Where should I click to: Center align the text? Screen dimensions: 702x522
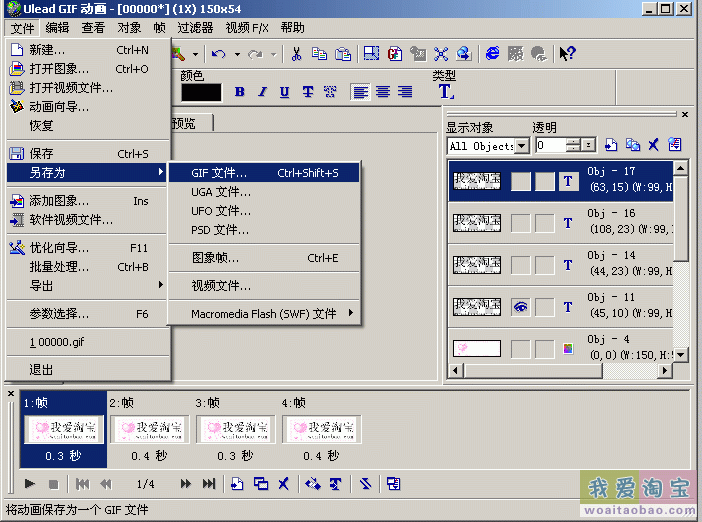(x=383, y=92)
